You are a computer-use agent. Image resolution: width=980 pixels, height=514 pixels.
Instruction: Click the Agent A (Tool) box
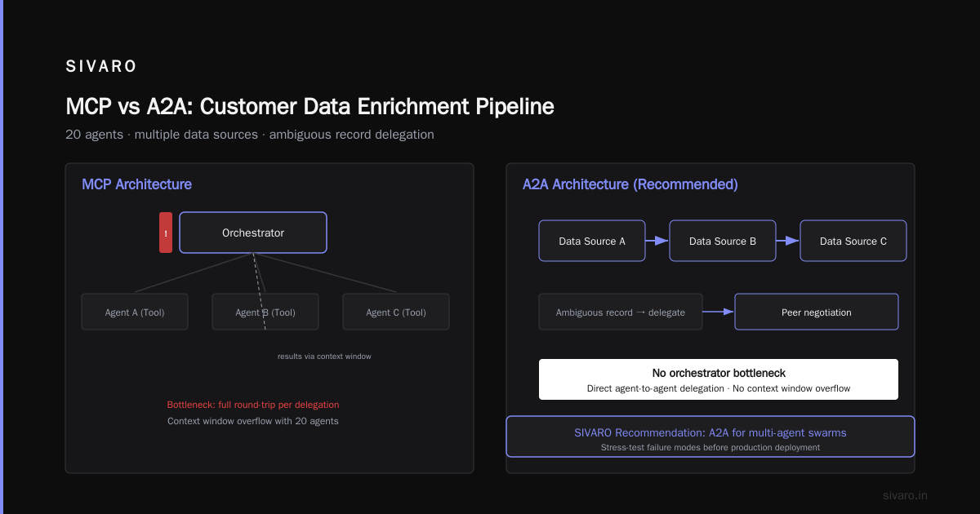pyautogui.click(x=135, y=312)
